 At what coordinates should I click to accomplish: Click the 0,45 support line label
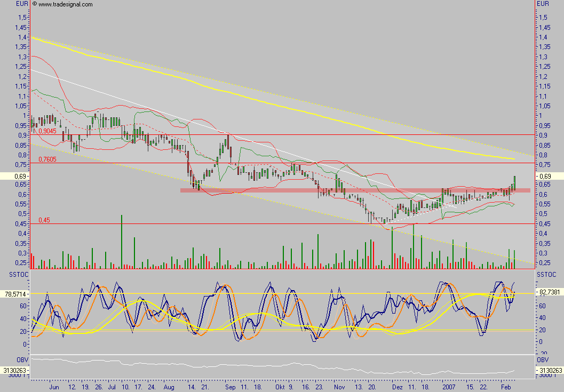[x=43, y=219]
